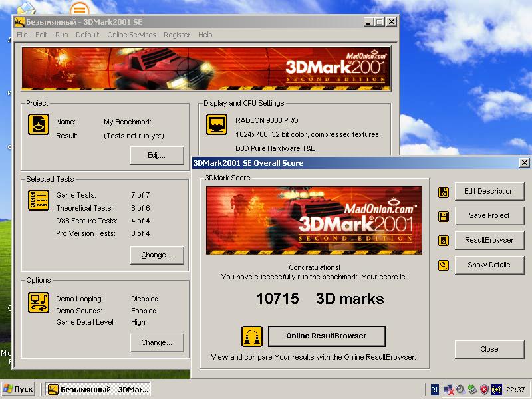This screenshot has width=532, height=399.
Task: Click the Save Project floppy icon
Action: 444,217
